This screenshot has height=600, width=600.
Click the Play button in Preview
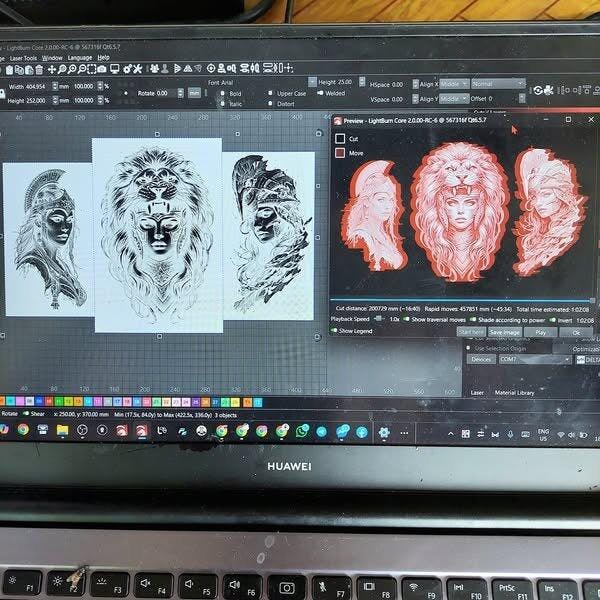pyautogui.click(x=541, y=333)
